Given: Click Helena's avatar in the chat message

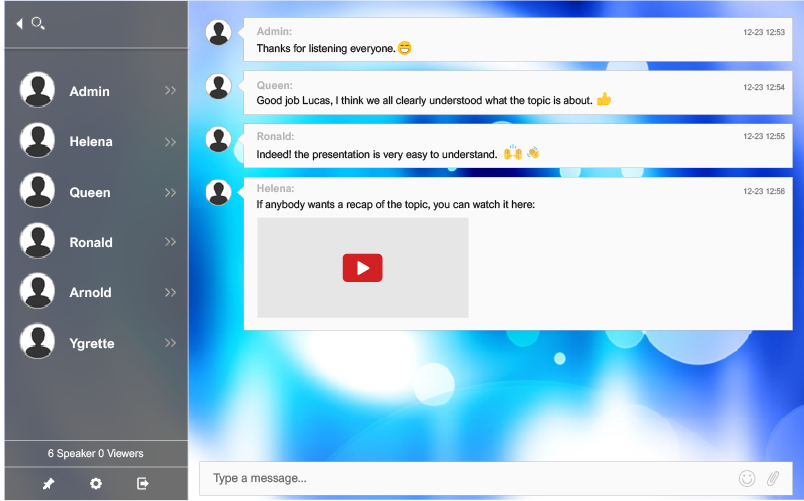Looking at the screenshot, I should coord(218,192).
